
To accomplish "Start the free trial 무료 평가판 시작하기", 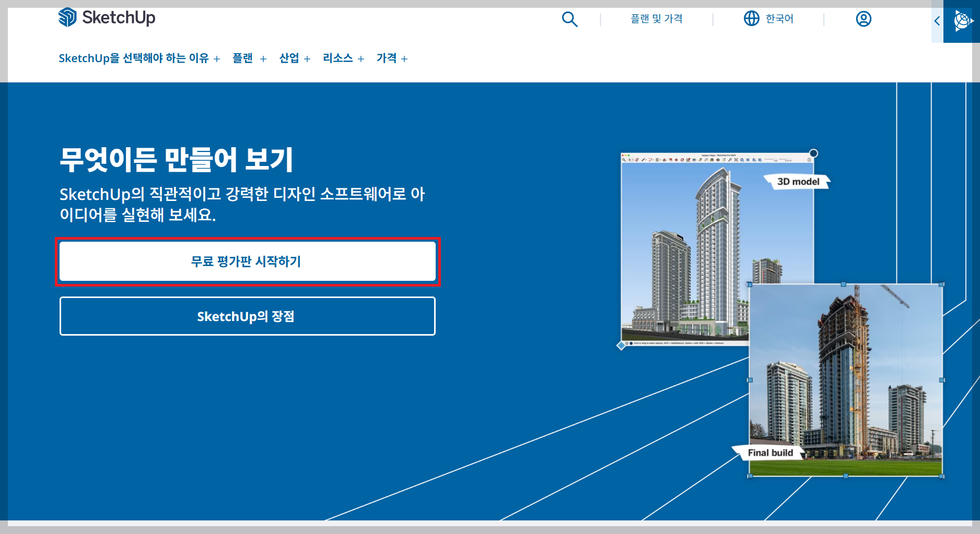I will pyautogui.click(x=248, y=262).
